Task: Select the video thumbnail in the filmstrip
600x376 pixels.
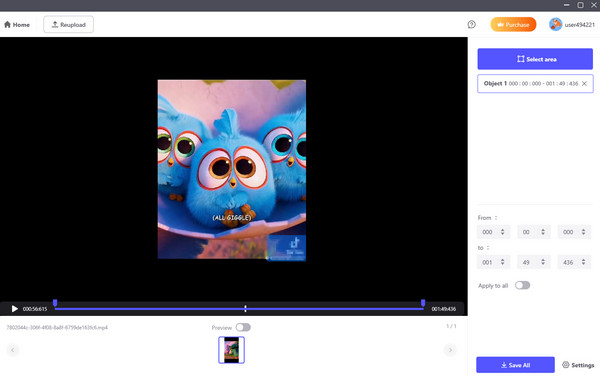Action: coord(232,350)
